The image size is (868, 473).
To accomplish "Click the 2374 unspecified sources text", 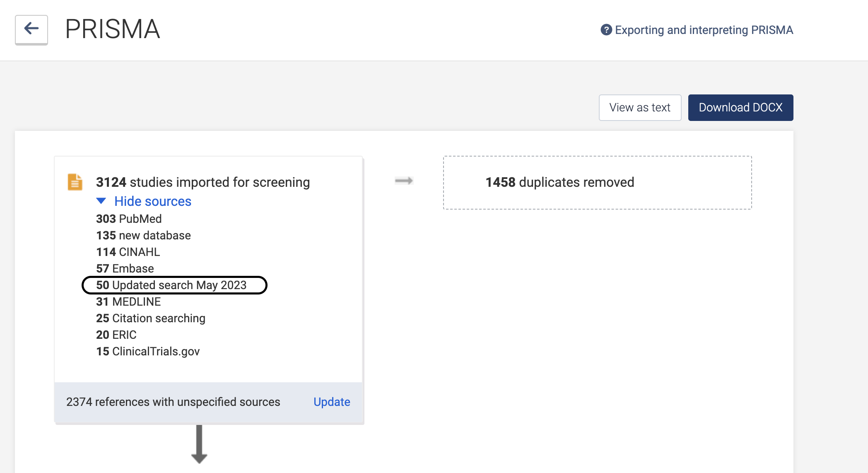I will coord(173,402).
